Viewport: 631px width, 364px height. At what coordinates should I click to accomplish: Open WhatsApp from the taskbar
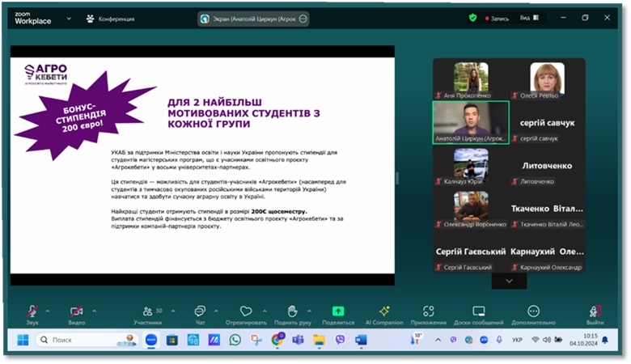235,341
